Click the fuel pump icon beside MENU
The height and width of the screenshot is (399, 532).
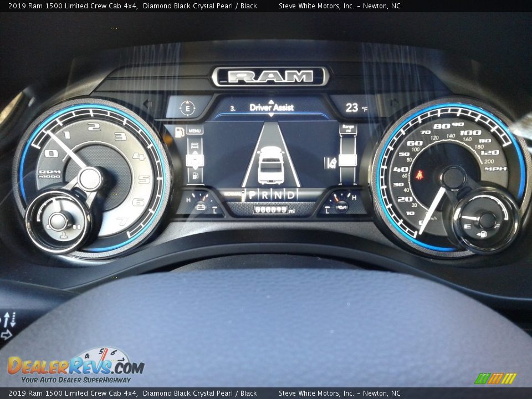[180, 132]
